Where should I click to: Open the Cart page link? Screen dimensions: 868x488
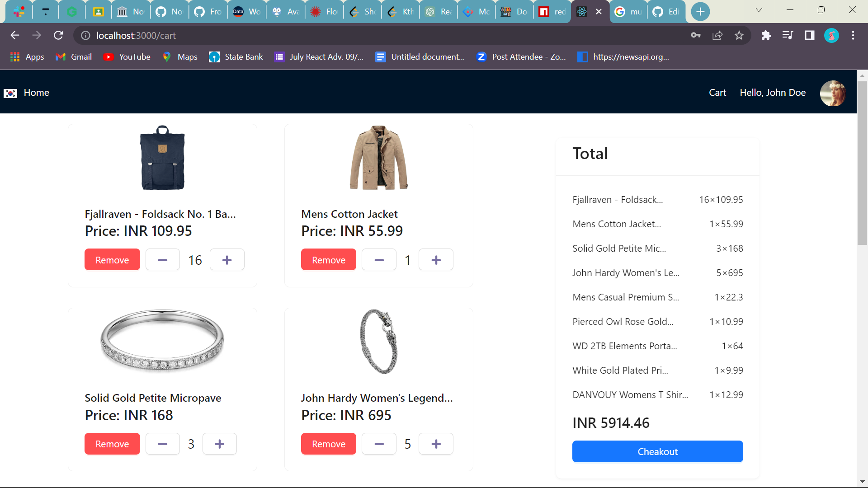[717, 93]
